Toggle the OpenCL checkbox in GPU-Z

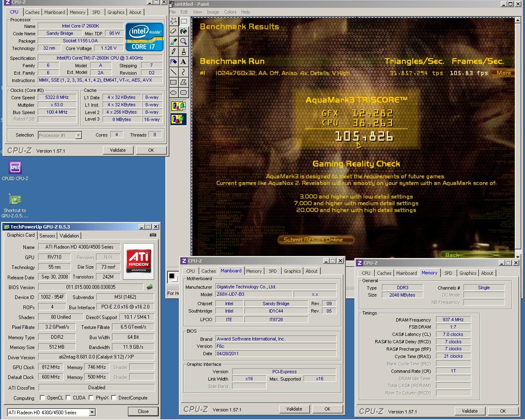pos(42,397)
